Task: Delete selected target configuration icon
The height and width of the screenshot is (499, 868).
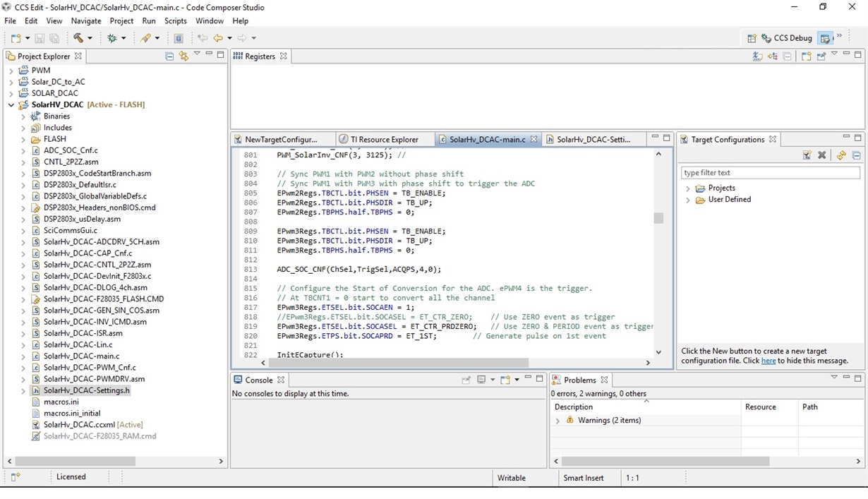Action: coord(822,155)
